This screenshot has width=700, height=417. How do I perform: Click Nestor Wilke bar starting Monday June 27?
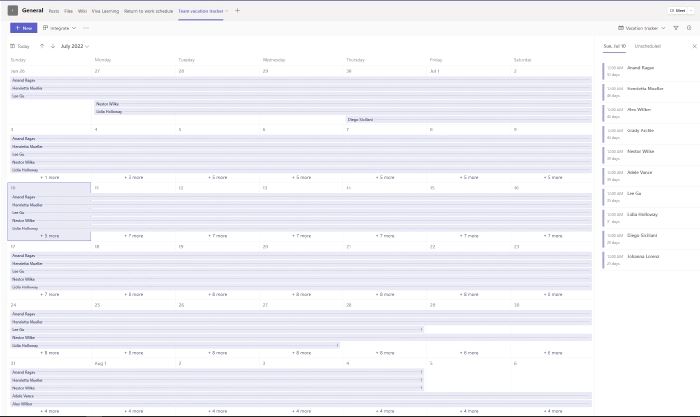(x=343, y=104)
